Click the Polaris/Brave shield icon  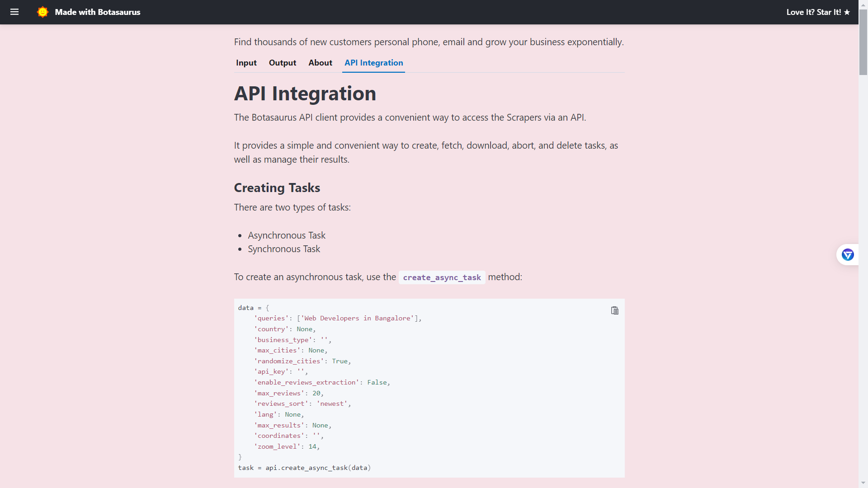point(848,255)
